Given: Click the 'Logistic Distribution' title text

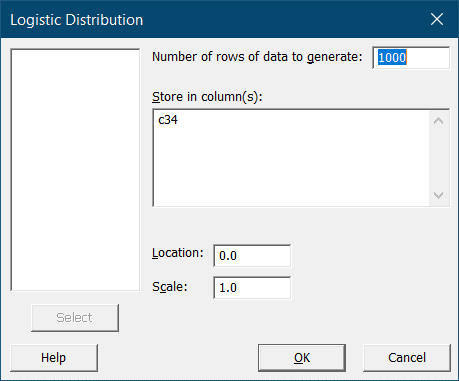Looking at the screenshot, I should 77,20.
